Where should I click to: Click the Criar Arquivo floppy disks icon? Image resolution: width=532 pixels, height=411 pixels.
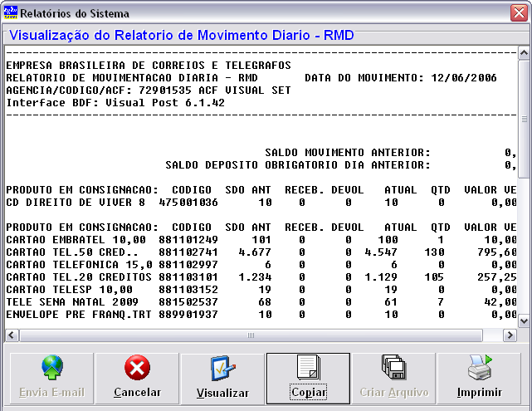pyautogui.click(x=394, y=367)
